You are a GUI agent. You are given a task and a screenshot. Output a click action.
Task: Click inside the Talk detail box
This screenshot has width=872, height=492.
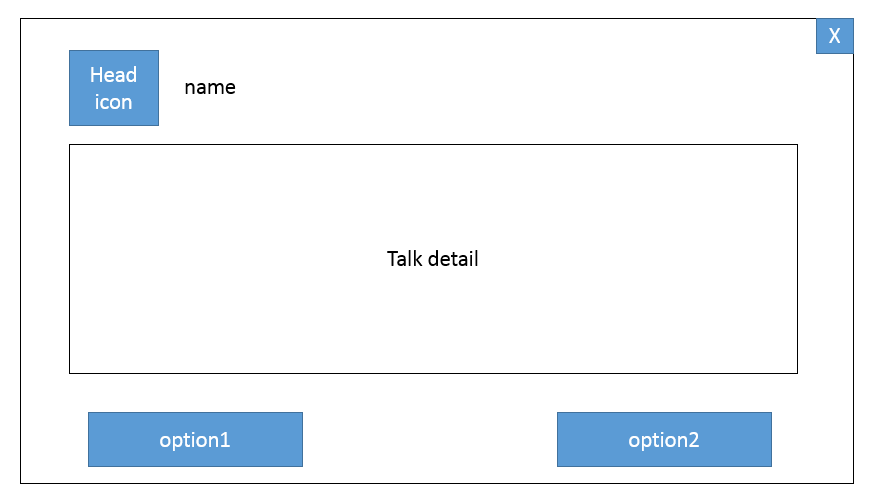(x=433, y=259)
